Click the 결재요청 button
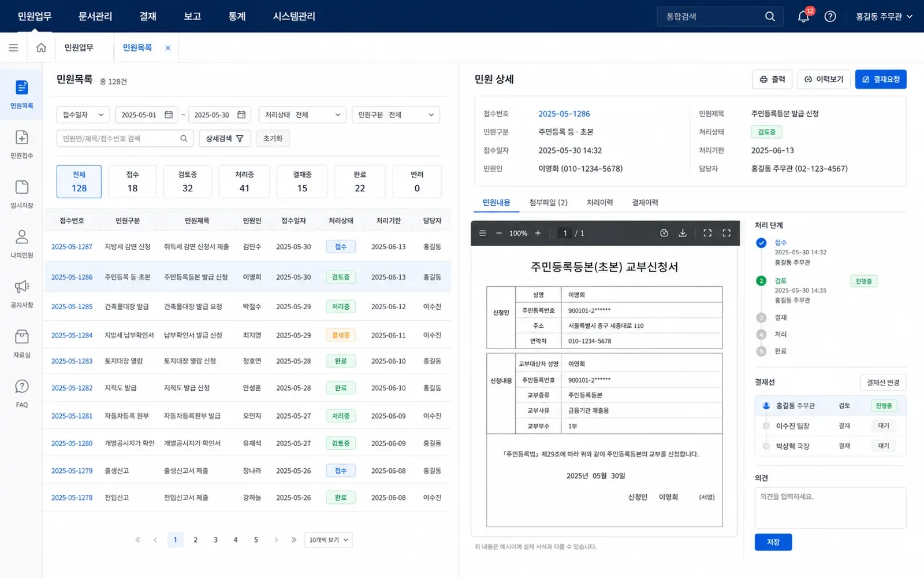This screenshot has width=924, height=578. tap(881, 79)
